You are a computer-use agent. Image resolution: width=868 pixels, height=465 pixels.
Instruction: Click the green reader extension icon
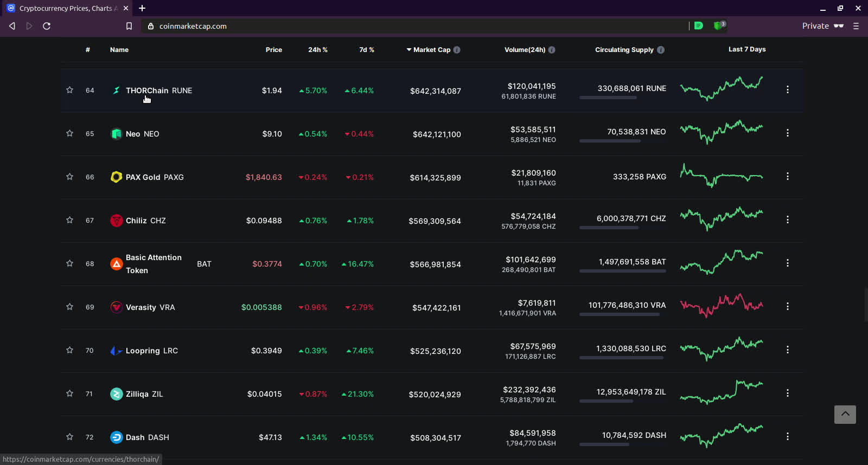tap(699, 25)
